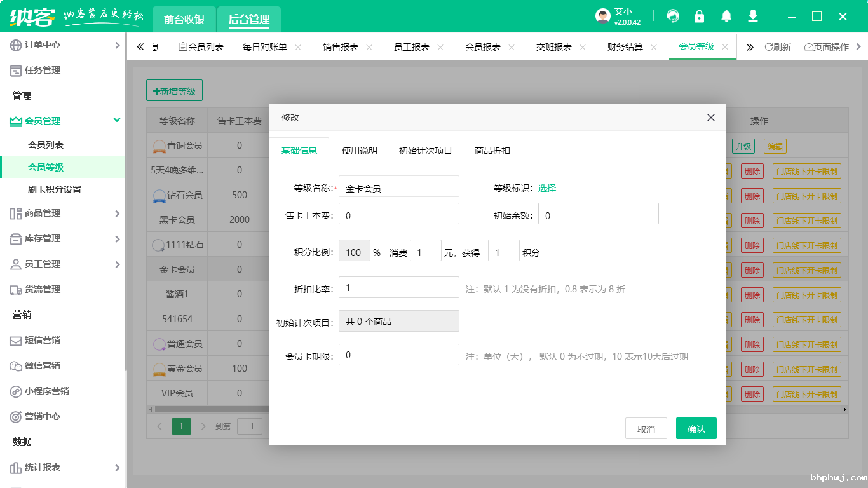Click the 会员卡期限 input field
The image size is (868, 488).
(399, 355)
